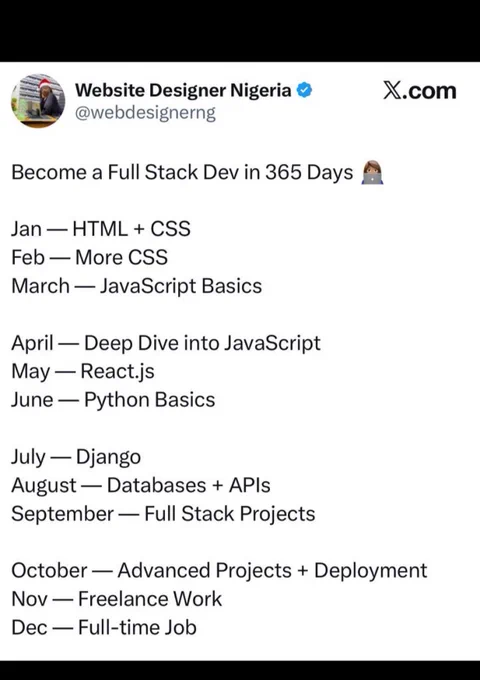480x680 pixels.
Task: Select 'September — Full Stack Projects' text
Action: [163, 514]
